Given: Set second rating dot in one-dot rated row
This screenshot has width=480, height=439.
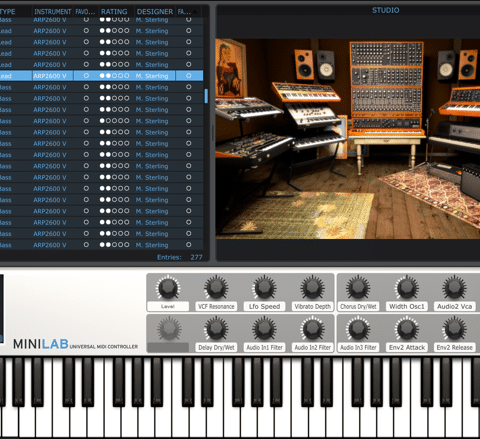Looking at the screenshot, I should pos(108,121).
